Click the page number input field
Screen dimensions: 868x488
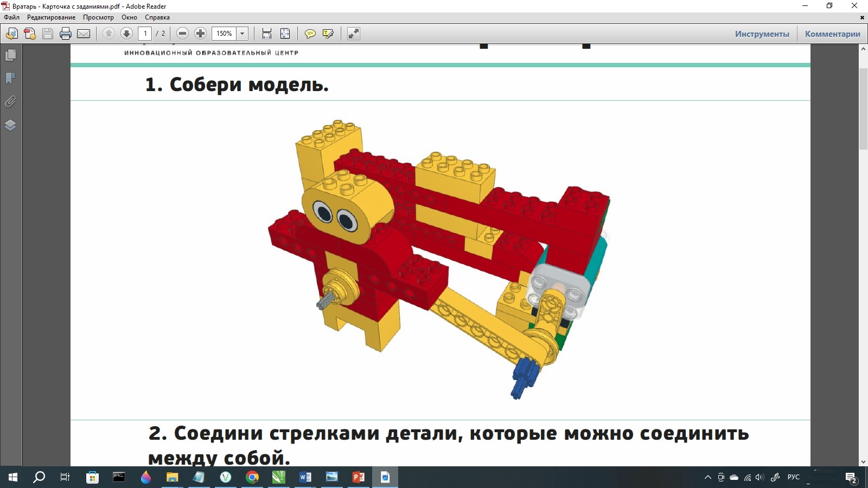tap(145, 34)
